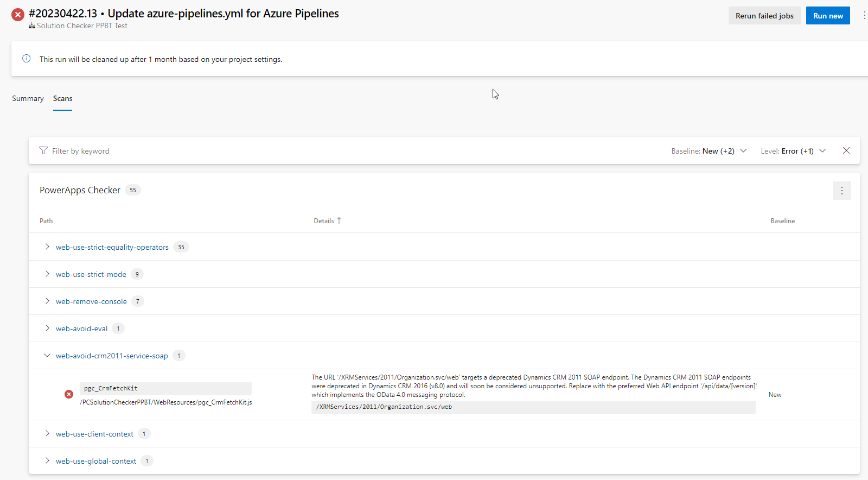Open the web-use-client-context rule link

point(94,434)
